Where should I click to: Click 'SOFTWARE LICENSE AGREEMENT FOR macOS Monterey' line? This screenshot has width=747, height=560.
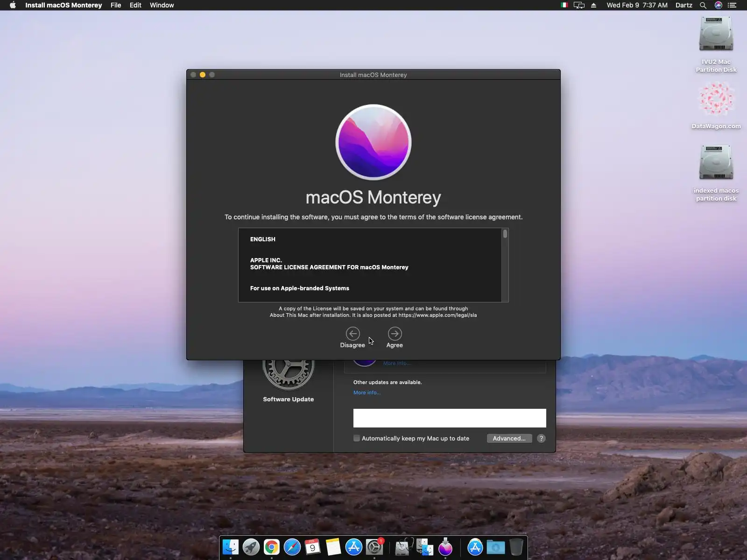[x=329, y=267]
